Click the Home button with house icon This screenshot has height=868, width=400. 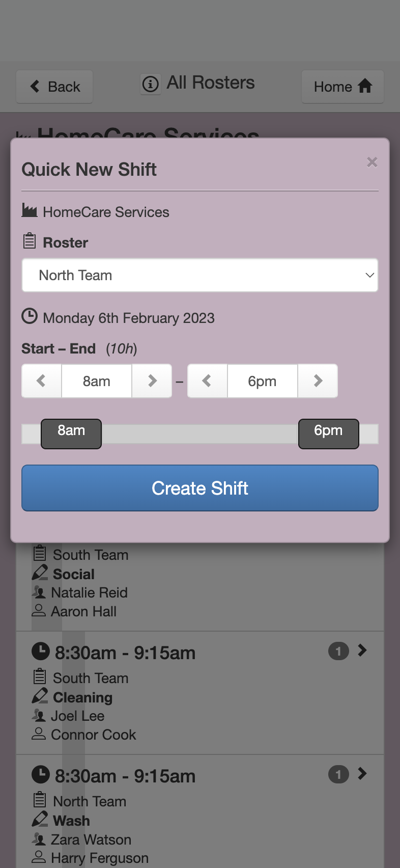(x=342, y=87)
